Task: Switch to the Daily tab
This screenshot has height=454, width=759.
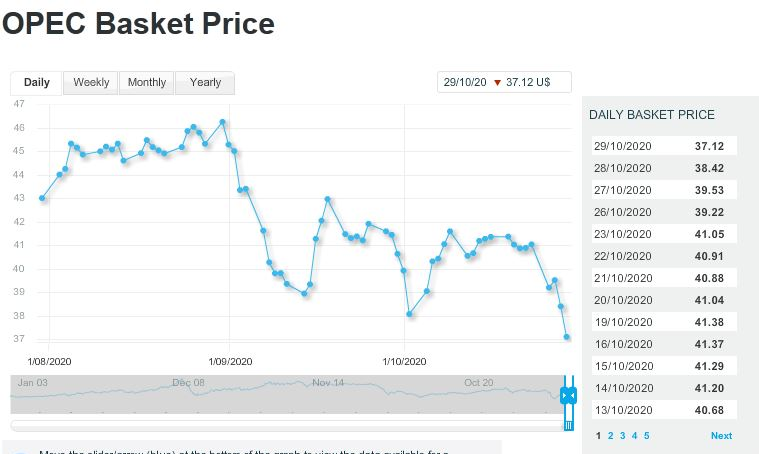Action: pos(37,82)
